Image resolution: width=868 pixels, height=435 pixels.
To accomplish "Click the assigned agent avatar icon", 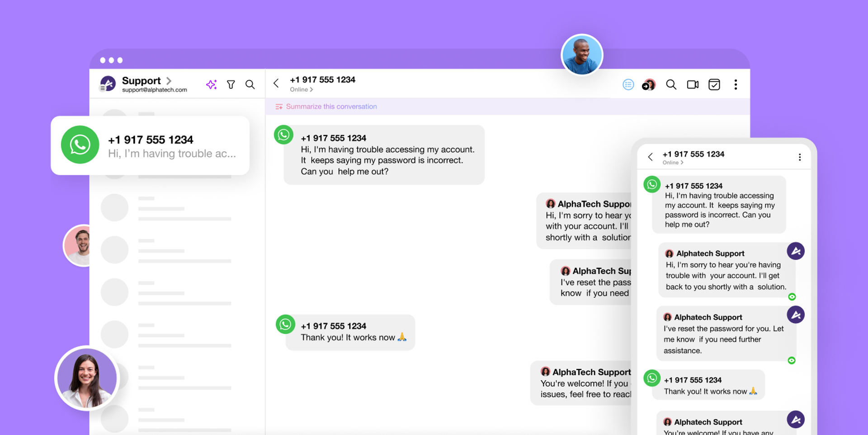I will pyautogui.click(x=649, y=84).
